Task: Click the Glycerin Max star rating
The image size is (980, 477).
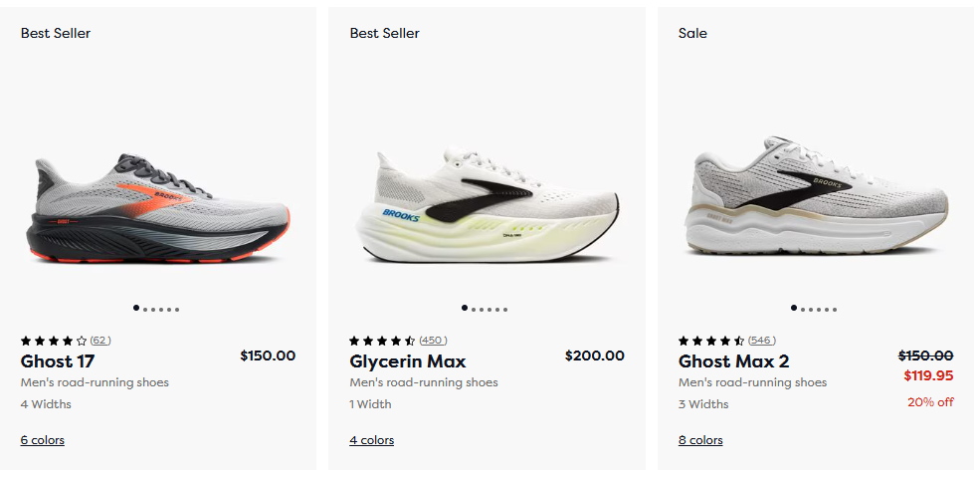Action: tap(382, 341)
